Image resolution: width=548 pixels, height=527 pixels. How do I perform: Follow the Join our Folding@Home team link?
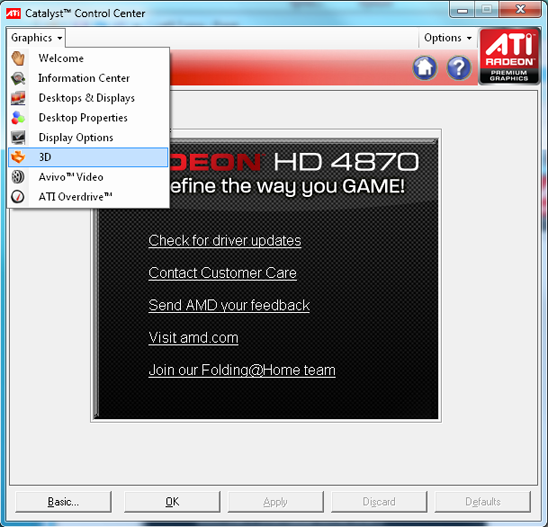(x=242, y=370)
